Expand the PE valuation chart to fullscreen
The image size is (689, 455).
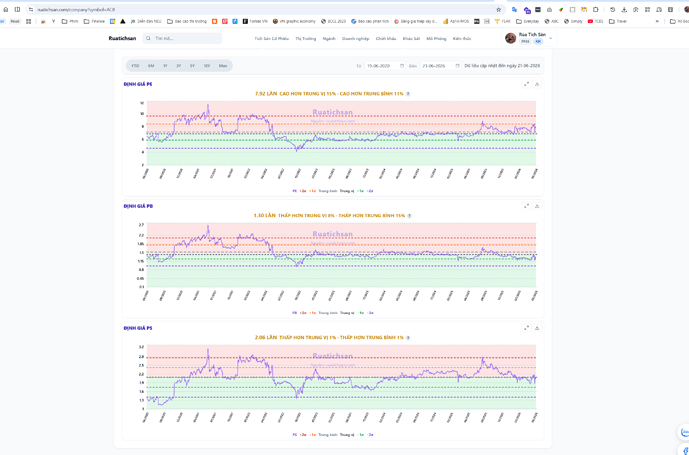[x=526, y=84]
